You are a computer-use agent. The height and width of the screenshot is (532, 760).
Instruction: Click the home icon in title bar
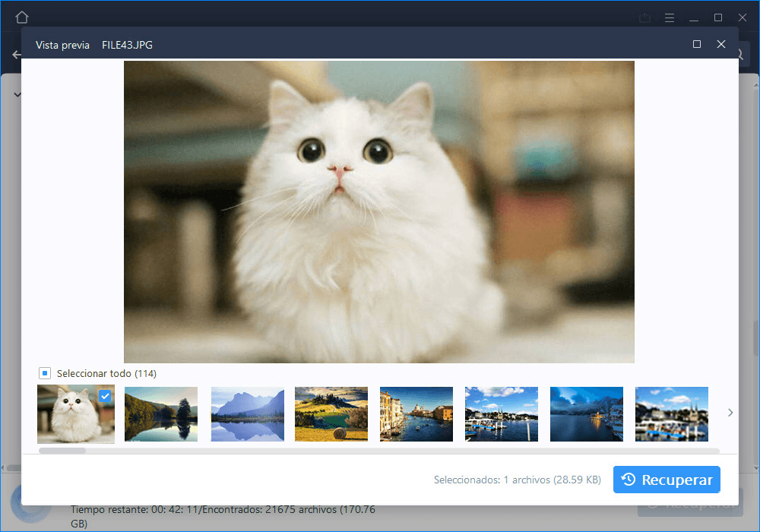point(22,17)
